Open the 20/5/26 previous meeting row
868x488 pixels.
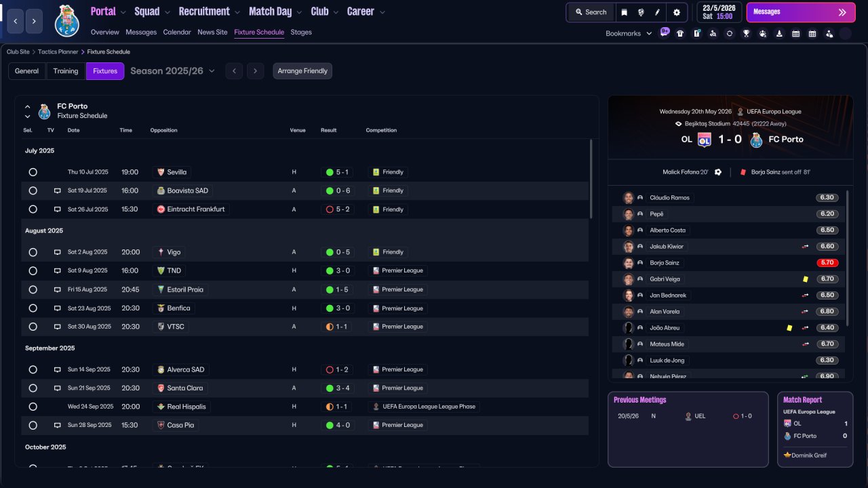tap(688, 416)
